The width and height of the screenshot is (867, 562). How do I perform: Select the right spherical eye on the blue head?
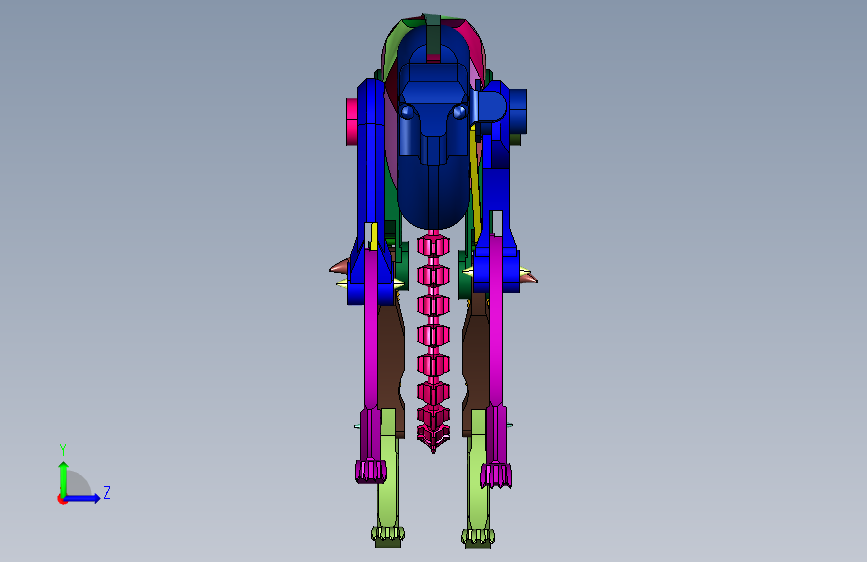point(459,112)
